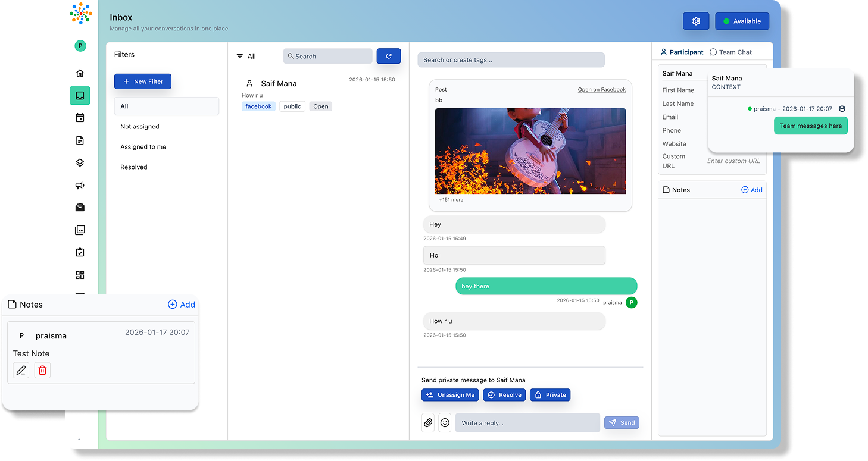Click the Resolve conversation button
The image size is (868, 461).
pos(504,394)
